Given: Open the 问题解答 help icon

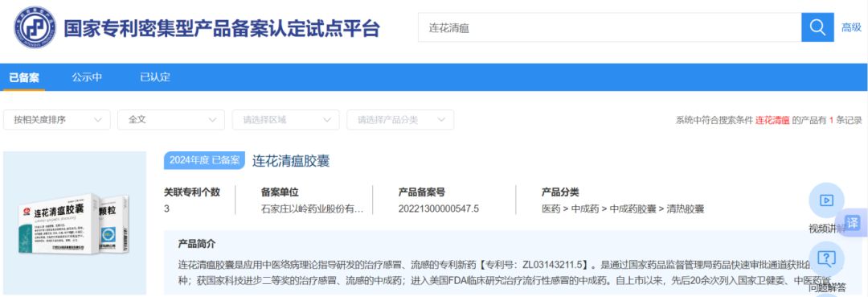Looking at the screenshot, I should click(x=826, y=259).
